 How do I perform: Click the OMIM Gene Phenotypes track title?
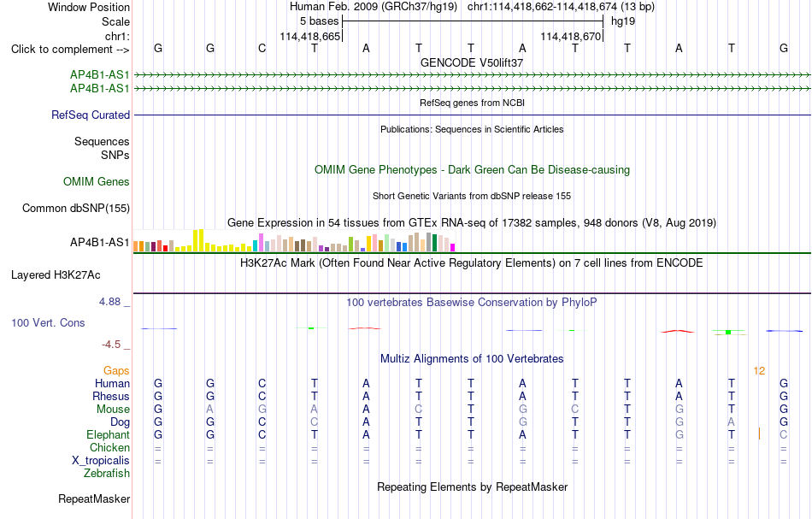[473, 170]
